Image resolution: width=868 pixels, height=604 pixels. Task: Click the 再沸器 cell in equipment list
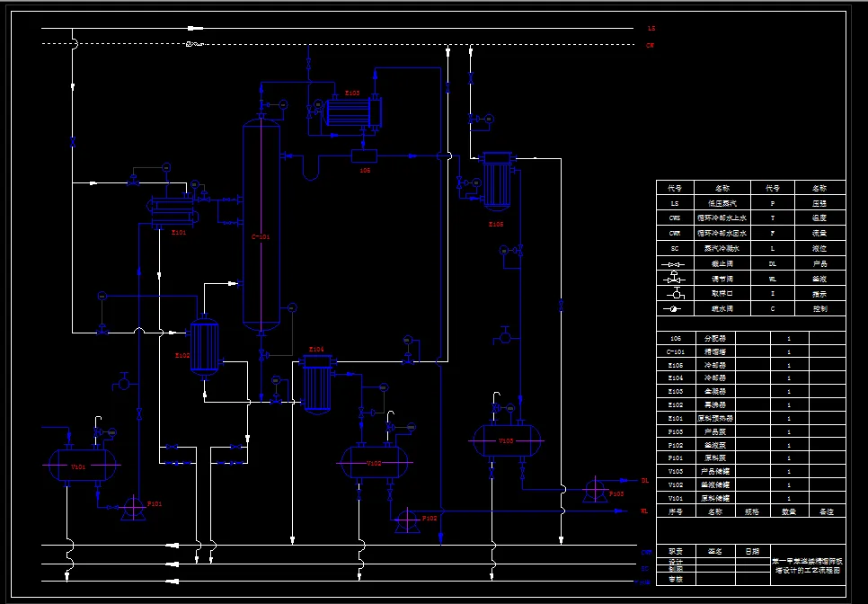pyautogui.click(x=714, y=404)
